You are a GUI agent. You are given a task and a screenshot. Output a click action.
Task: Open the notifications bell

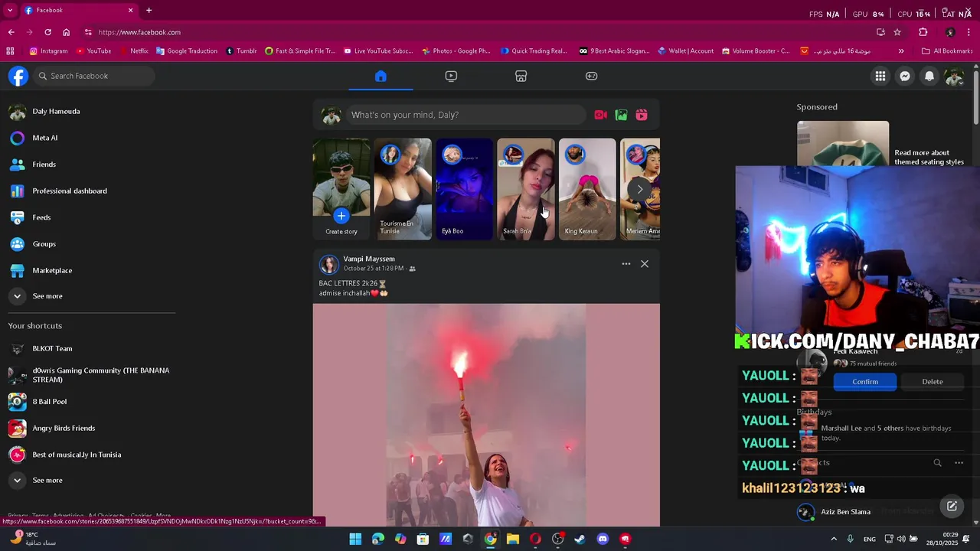(929, 76)
